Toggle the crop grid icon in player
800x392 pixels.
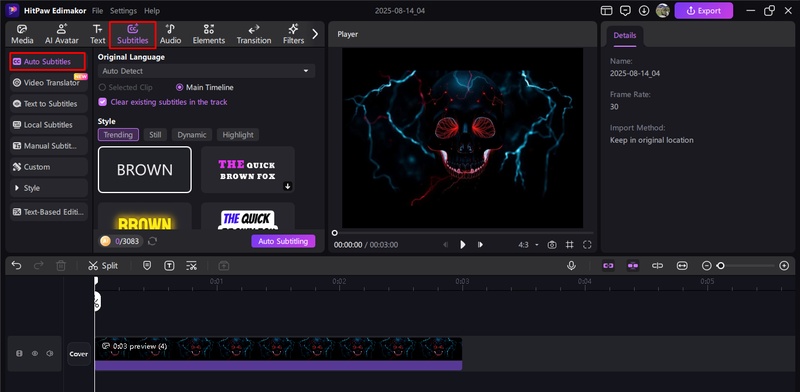coord(570,245)
